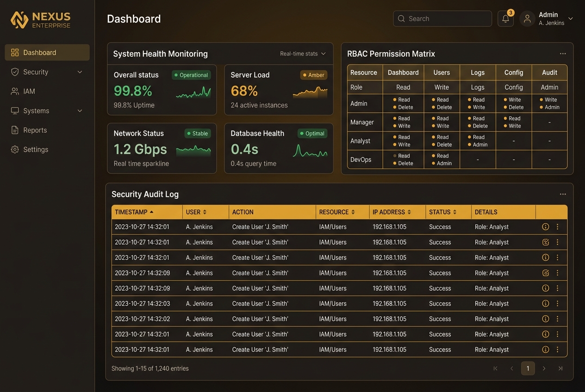Go to previous page of audit log
Viewport: 585px width, 392px height.
(512, 368)
